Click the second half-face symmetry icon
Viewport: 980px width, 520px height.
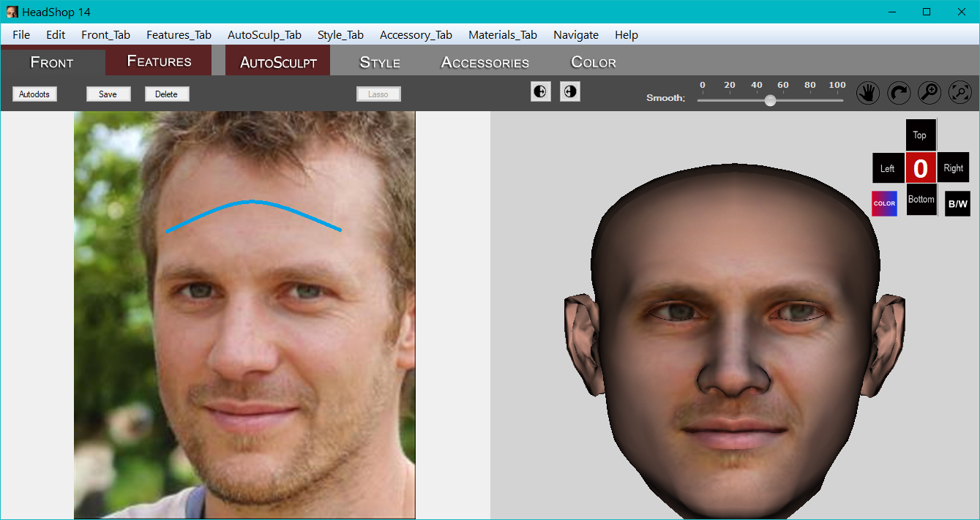[570, 91]
